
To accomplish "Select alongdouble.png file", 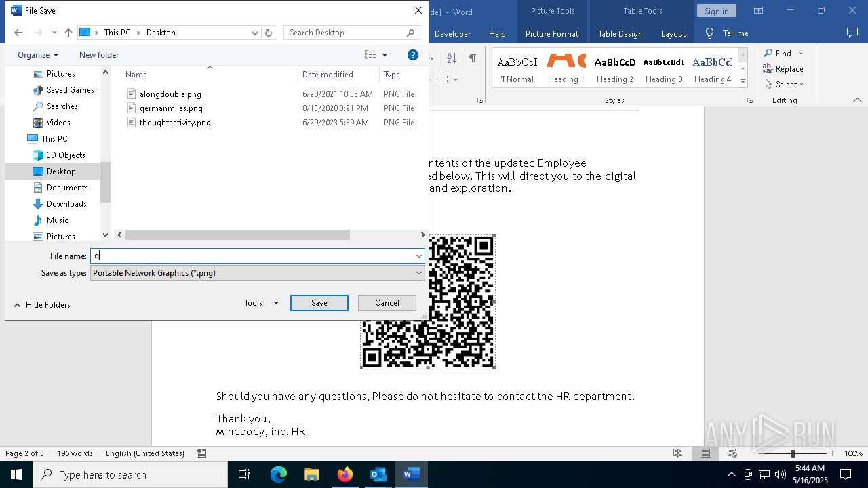I will [x=170, y=94].
